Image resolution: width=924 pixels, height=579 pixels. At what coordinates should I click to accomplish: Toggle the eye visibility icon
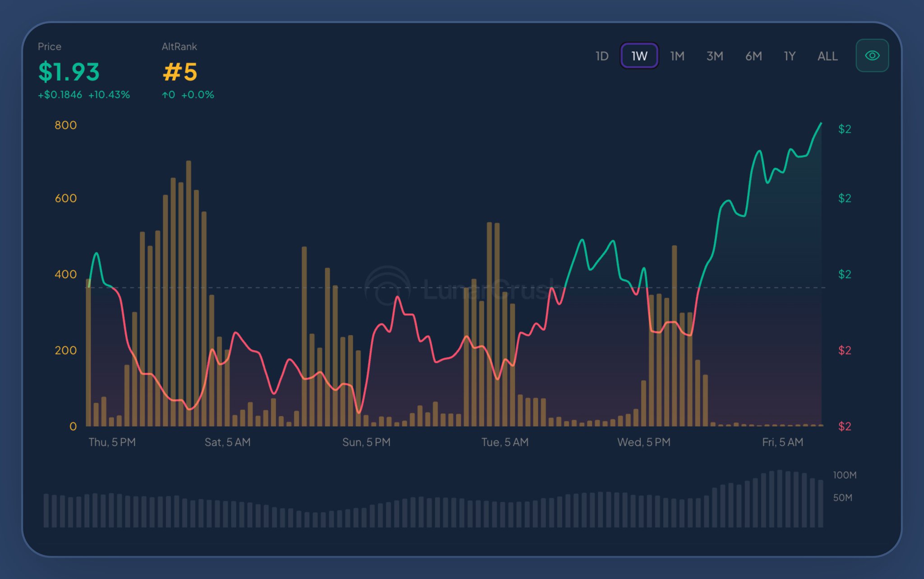tap(872, 55)
